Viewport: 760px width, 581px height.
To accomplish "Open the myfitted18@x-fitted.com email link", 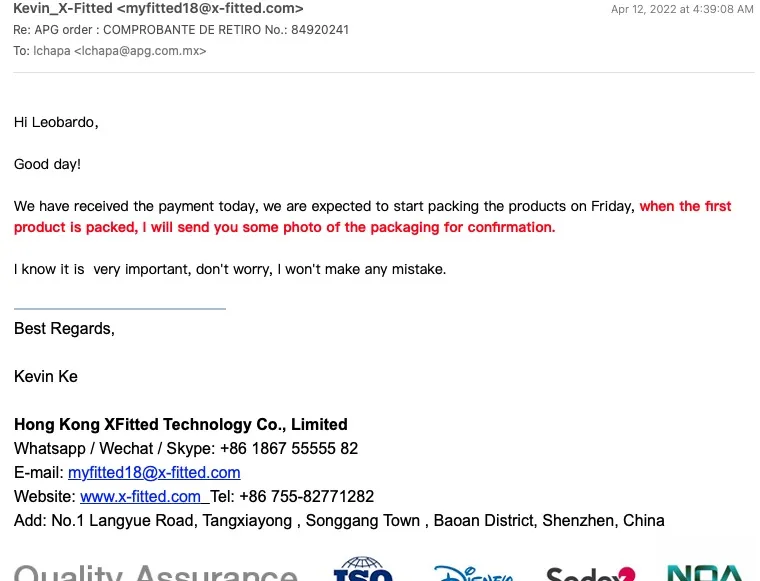I will 154,472.
